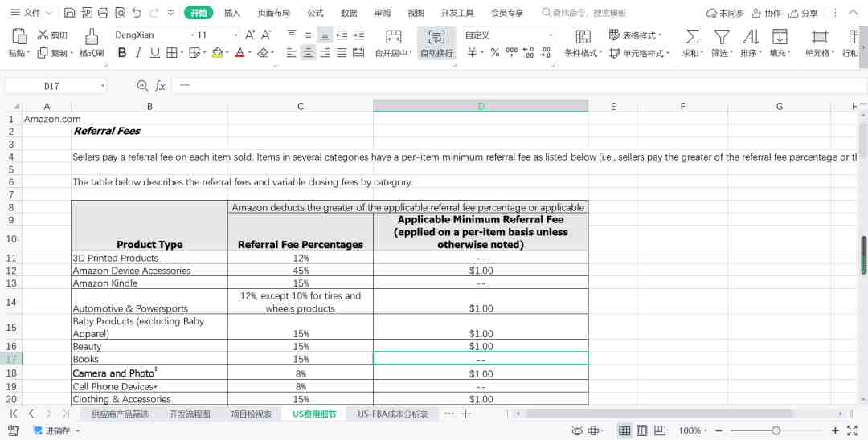The height and width of the screenshot is (440, 868).
Task: Click the Undo arrow icon
Action: pos(135,13)
